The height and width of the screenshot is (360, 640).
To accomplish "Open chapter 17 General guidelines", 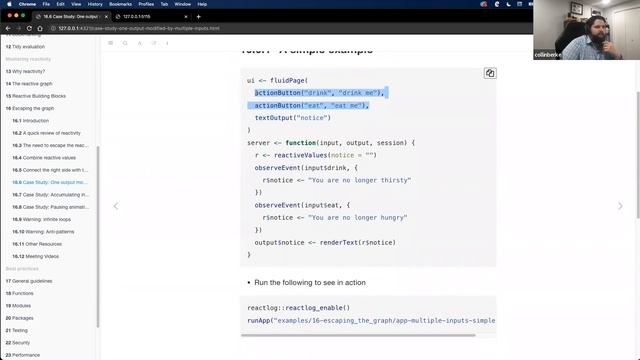I will click(x=29, y=281).
